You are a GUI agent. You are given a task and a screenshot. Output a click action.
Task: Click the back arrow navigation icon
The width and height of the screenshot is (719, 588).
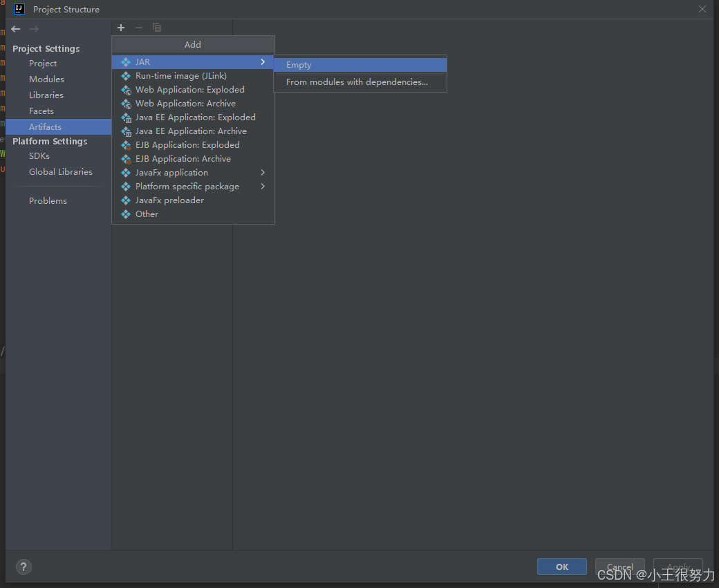[16, 29]
